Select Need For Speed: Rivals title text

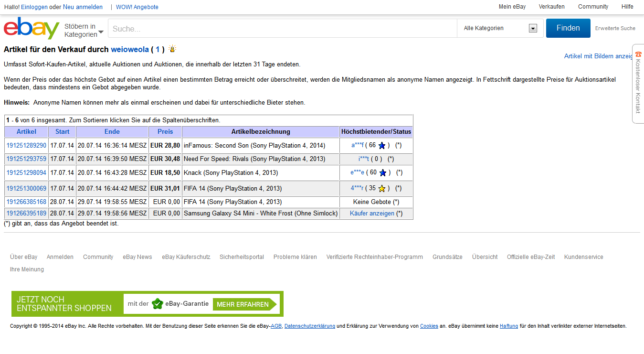tap(254, 159)
